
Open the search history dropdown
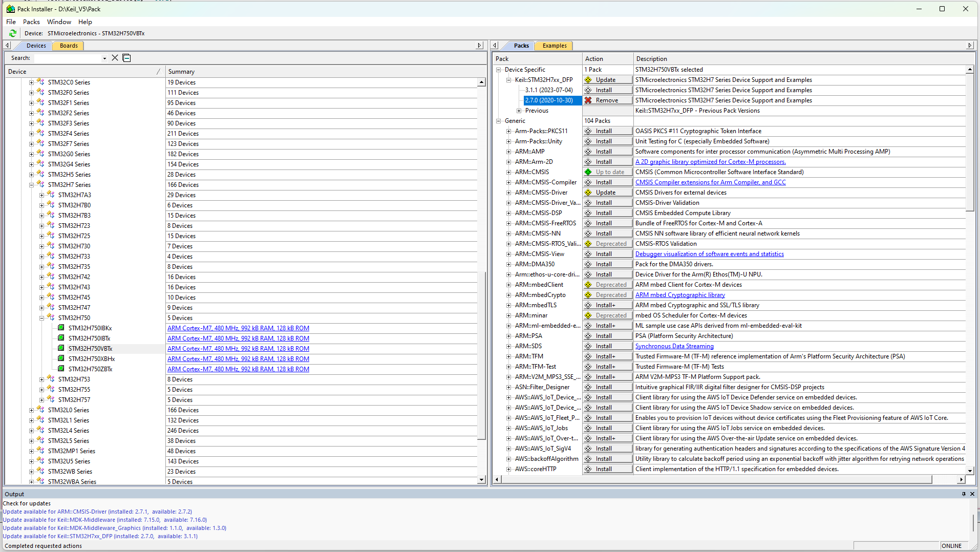[x=104, y=58]
